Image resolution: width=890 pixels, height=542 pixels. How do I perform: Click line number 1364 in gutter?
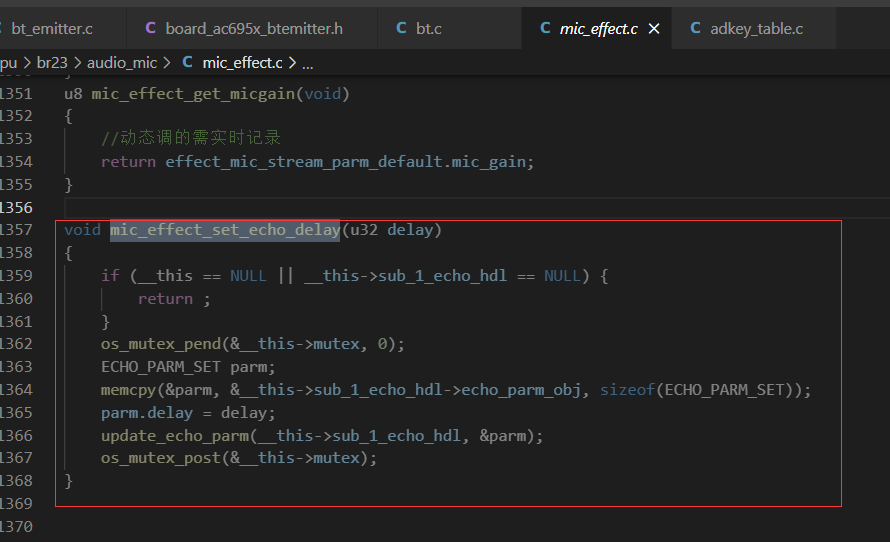(x=16, y=390)
